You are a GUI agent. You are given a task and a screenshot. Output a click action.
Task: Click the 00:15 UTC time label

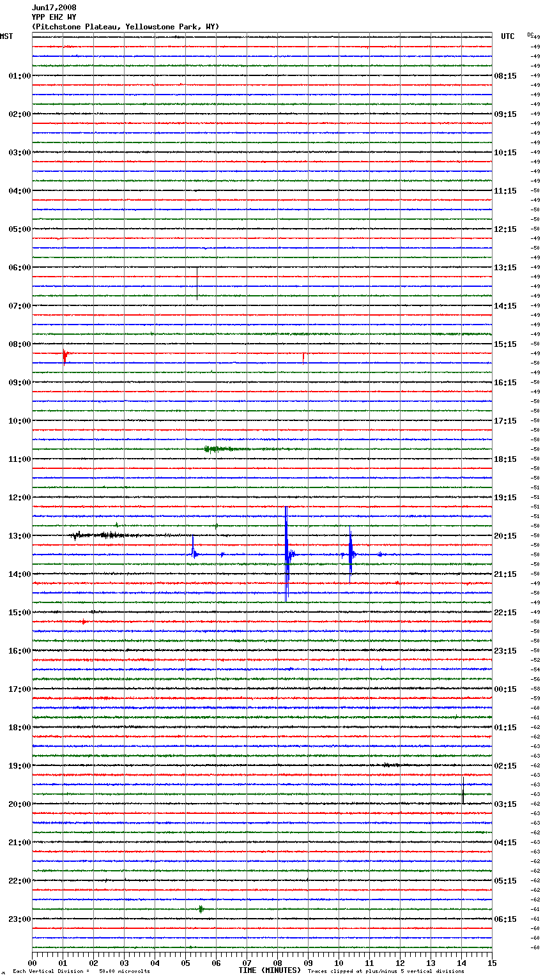505,689
